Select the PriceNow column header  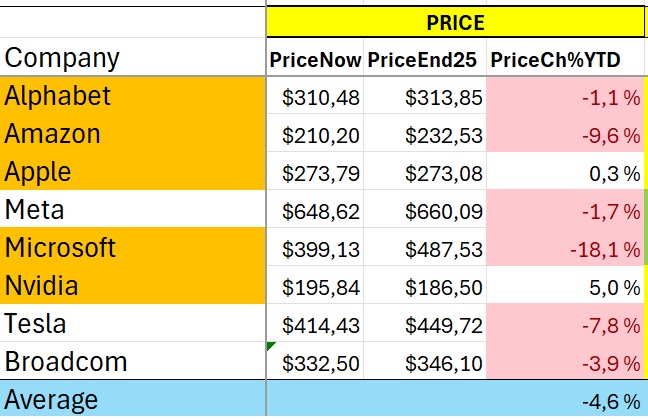tap(315, 60)
